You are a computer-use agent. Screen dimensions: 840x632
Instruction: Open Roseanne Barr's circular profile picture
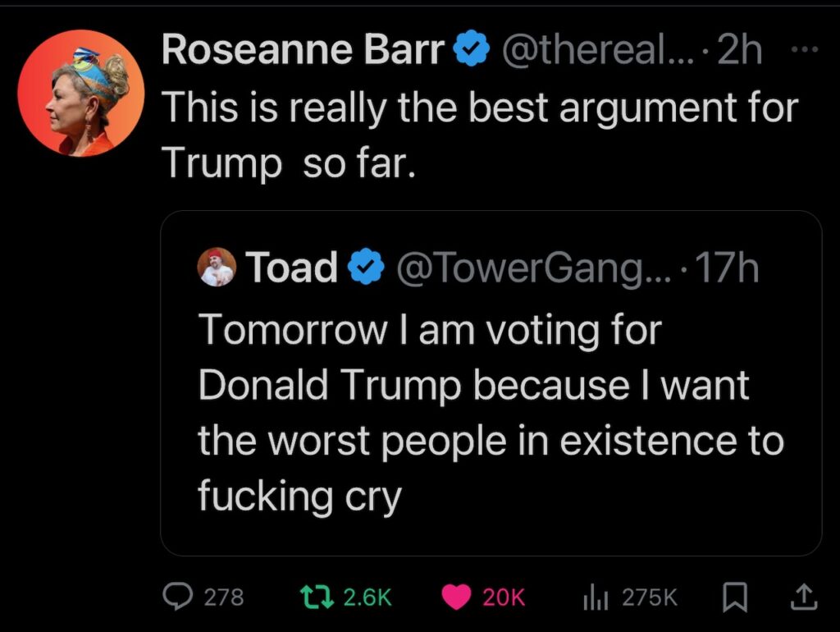(x=80, y=93)
